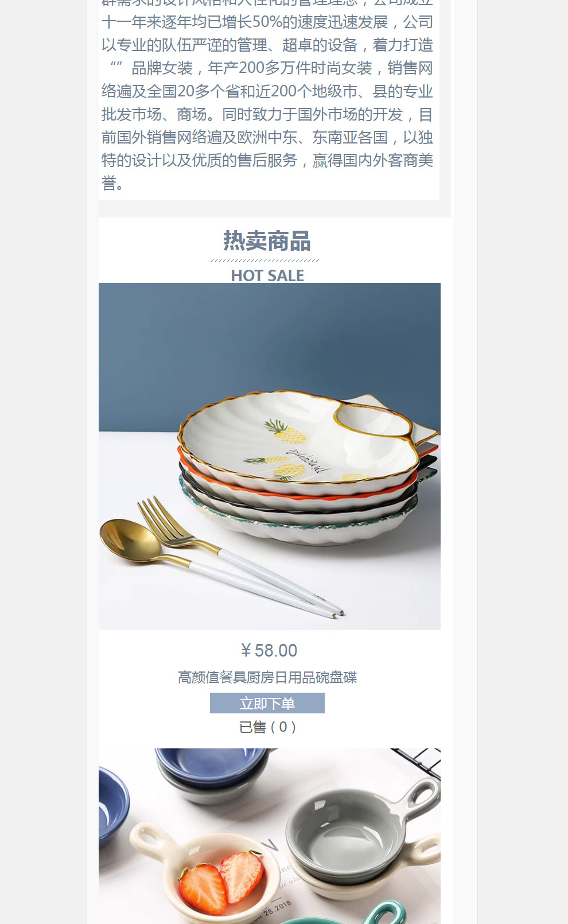The height and width of the screenshot is (924, 568).
Task: Click the gold spoon in the product photo
Action: tap(129, 541)
